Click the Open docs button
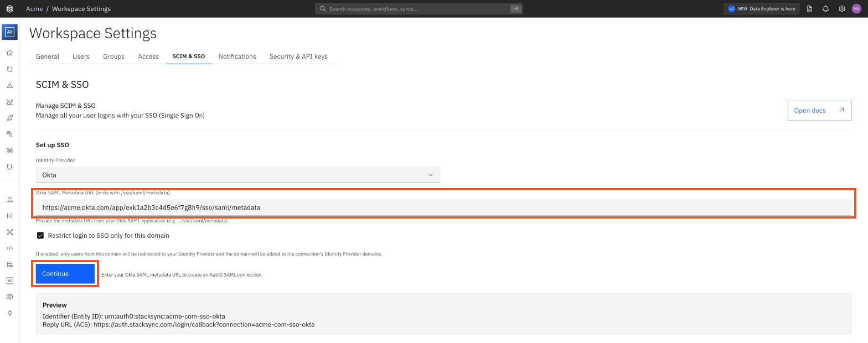Screen dimensions: 868x343 tap(819, 111)
